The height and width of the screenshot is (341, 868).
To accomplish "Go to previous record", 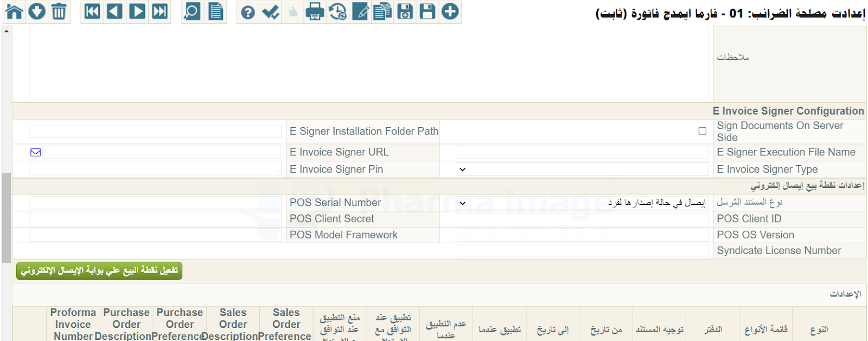I will pos(114,11).
